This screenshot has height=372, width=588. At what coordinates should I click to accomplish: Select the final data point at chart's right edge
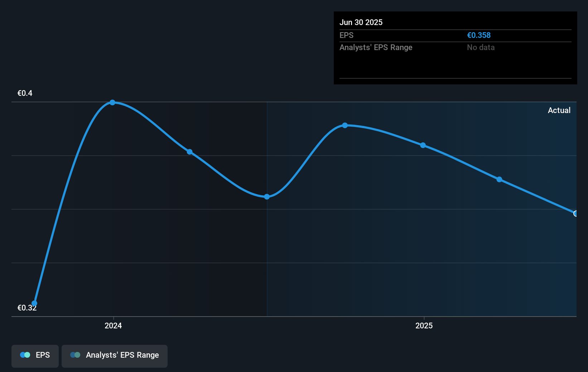(576, 214)
